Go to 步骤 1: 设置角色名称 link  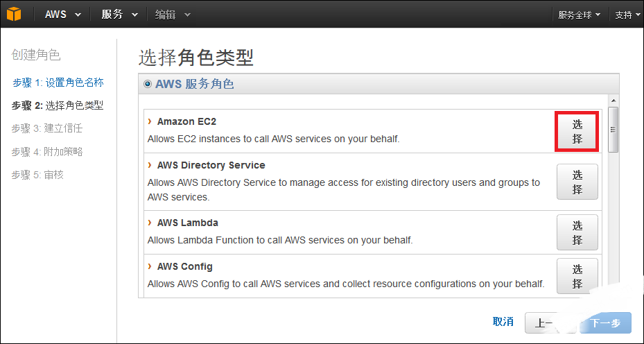click(58, 83)
